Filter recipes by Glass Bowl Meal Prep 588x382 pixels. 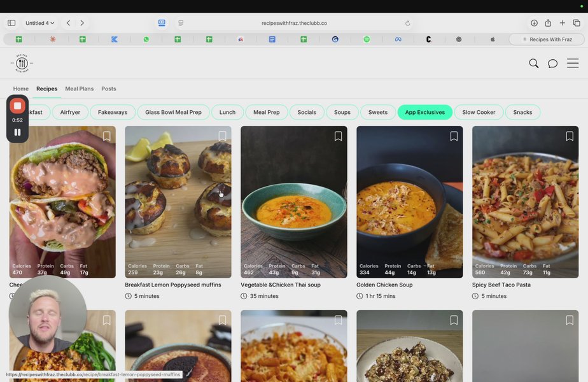click(173, 113)
